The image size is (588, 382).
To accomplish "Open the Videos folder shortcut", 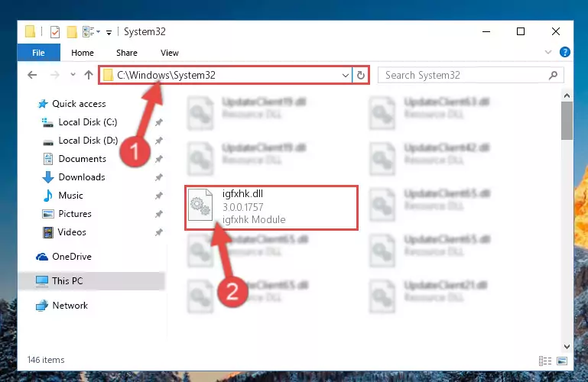I will (72, 232).
